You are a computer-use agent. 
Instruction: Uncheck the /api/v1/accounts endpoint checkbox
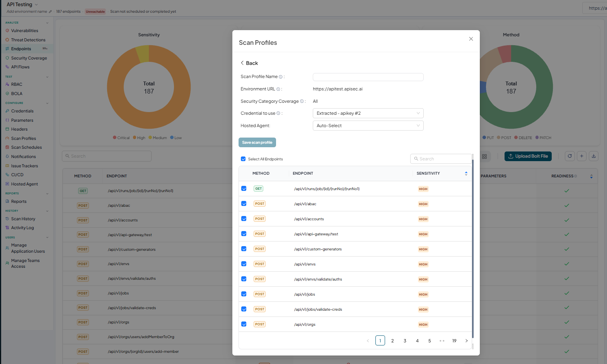point(244,219)
